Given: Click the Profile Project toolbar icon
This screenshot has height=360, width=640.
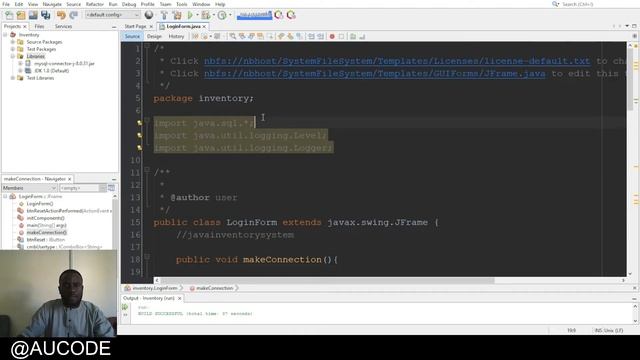Looking at the screenshot, I should pos(222,15).
